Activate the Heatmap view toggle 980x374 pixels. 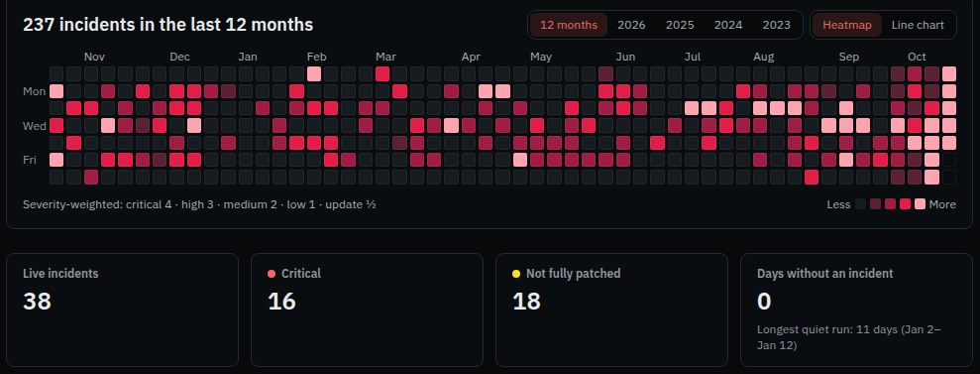pos(847,25)
